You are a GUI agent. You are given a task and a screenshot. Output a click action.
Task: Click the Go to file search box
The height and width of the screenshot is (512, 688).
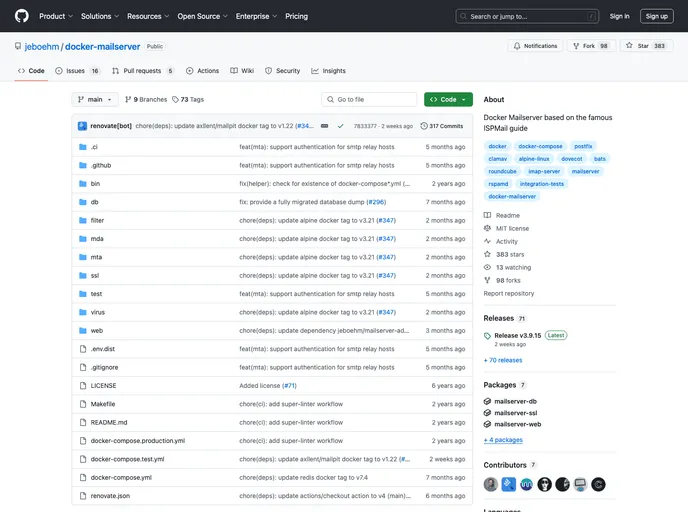click(369, 100)
